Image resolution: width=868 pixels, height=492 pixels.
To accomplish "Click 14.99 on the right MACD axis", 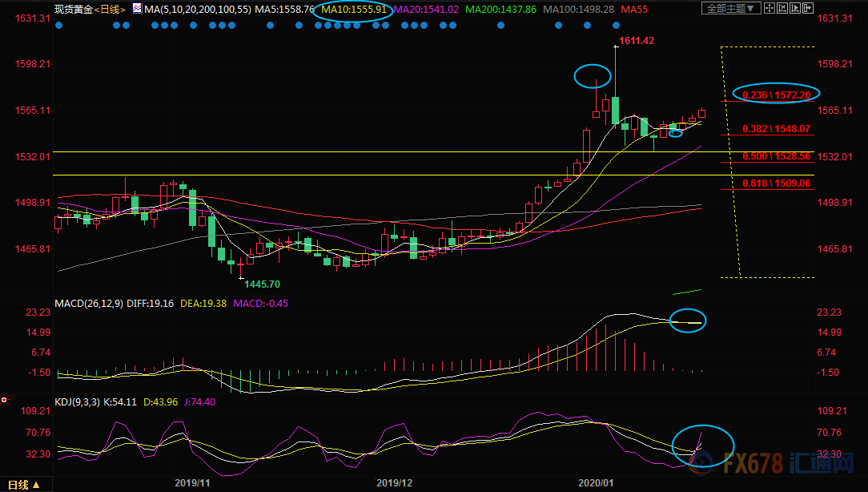I will [x=830, y=333].
